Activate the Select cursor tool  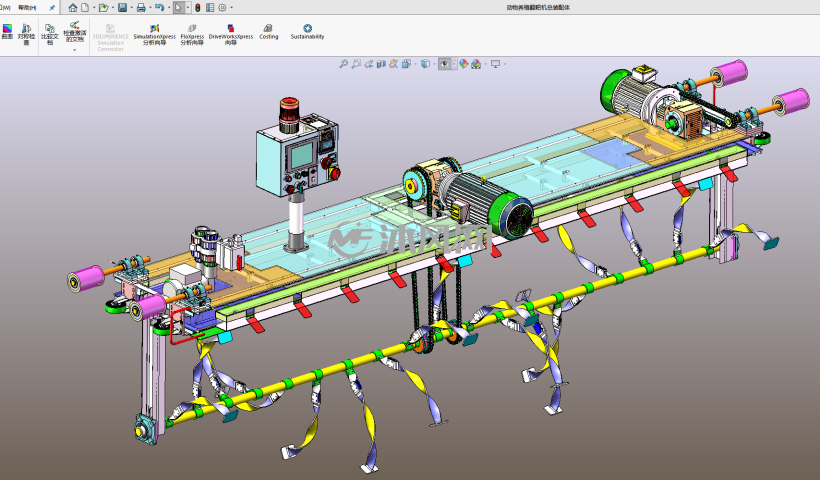pos(179,7)
